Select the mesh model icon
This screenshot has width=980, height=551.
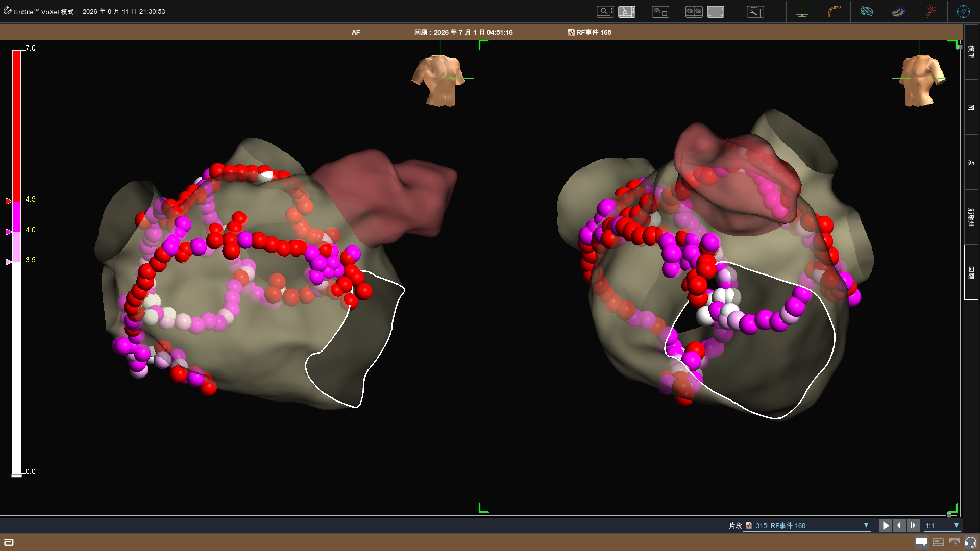[x=866, y=11]
